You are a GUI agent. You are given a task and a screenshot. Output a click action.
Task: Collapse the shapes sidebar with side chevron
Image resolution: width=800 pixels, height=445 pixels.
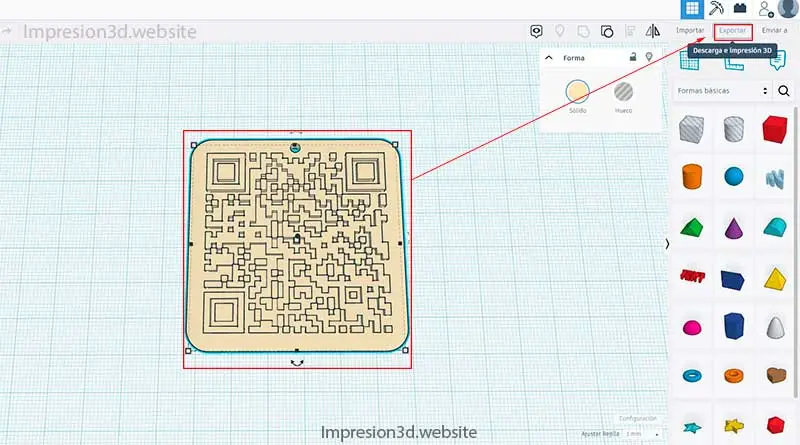[x=667, y=244]
